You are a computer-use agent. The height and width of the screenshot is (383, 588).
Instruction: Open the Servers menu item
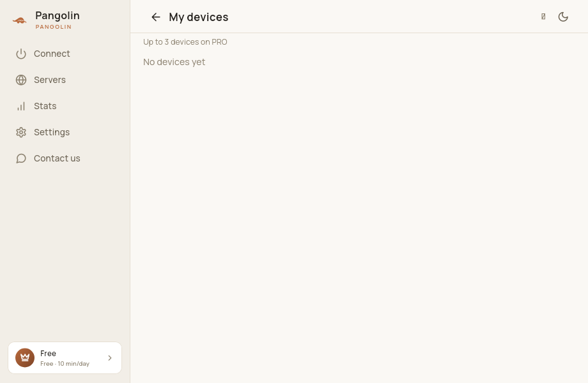(50, 80)
